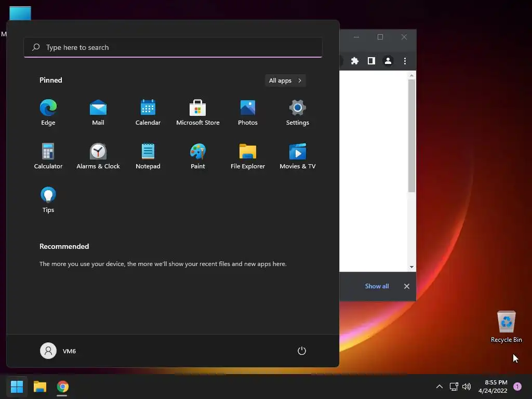Click the Windows Start button on taskbar

(17, 387)
